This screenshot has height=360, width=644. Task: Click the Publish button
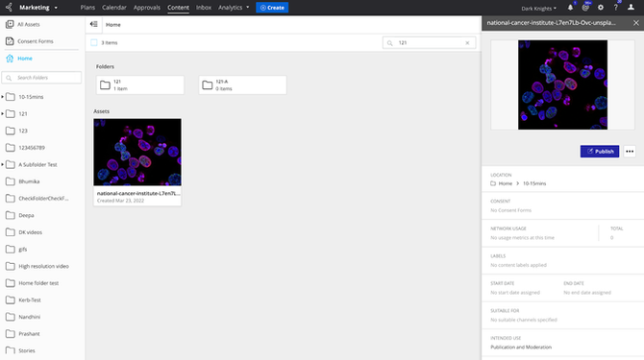click(x=600, y=152)
